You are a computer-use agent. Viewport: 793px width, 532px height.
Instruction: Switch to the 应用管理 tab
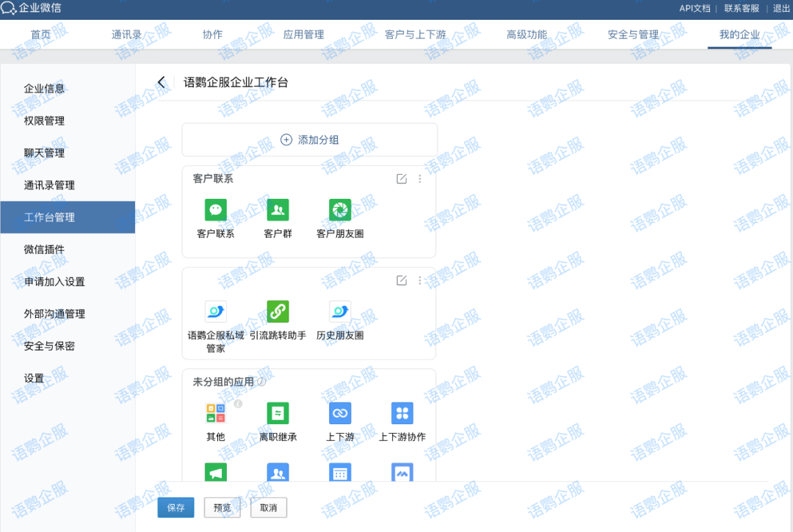pos(303,34)
